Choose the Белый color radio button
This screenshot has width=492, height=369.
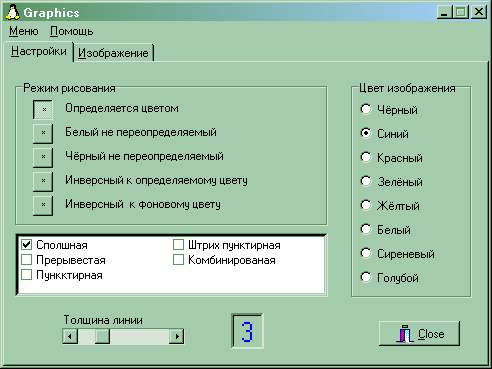pos(366,229)
